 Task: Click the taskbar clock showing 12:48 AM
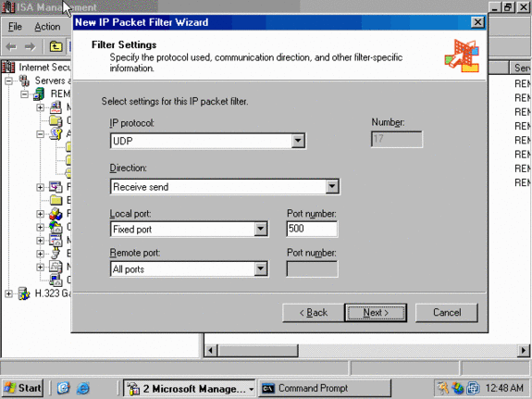point(504,388)
